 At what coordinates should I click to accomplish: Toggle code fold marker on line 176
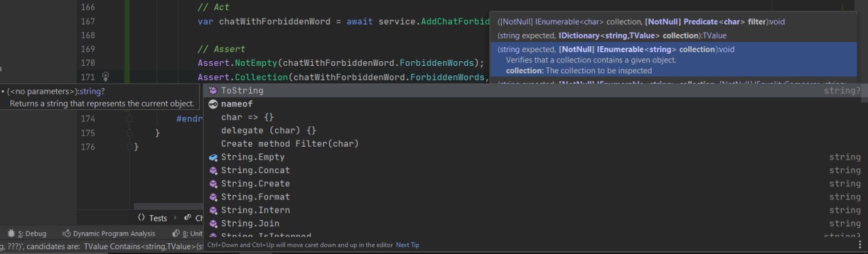[130, 147]
